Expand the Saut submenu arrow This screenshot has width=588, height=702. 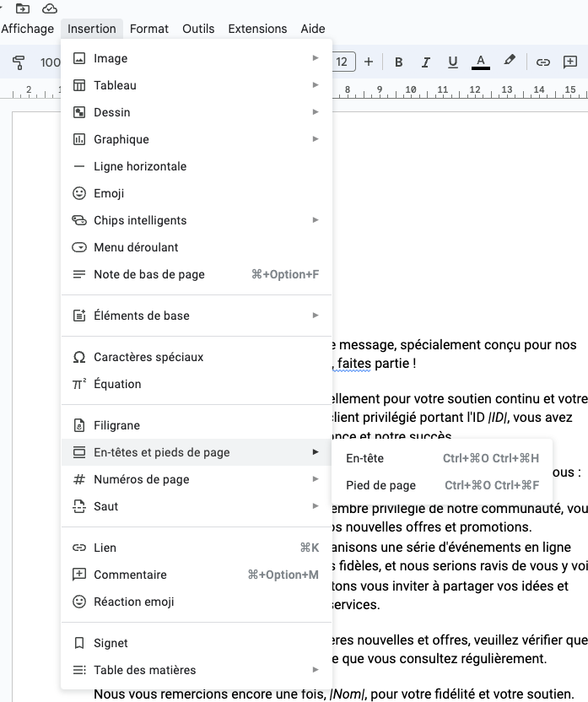[x=316, y=506]
